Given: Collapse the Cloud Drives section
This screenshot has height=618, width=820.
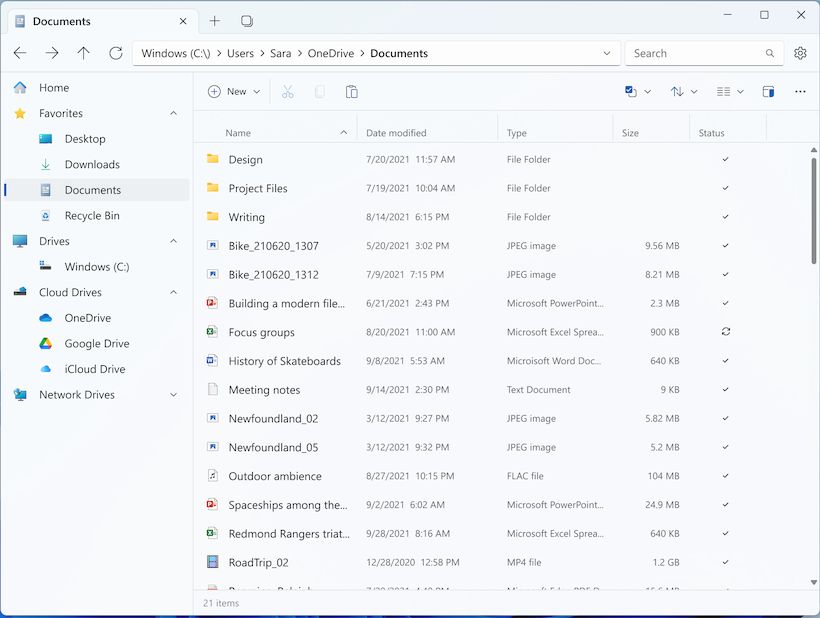Looking at the screenshot, I should 174,292.
